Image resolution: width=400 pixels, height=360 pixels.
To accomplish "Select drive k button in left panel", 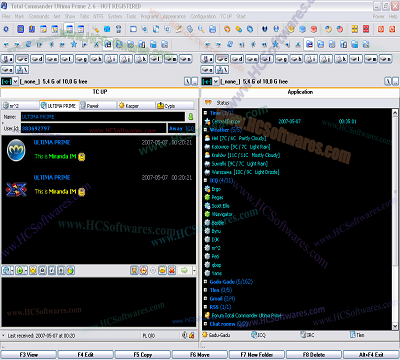I will [141, 59].
